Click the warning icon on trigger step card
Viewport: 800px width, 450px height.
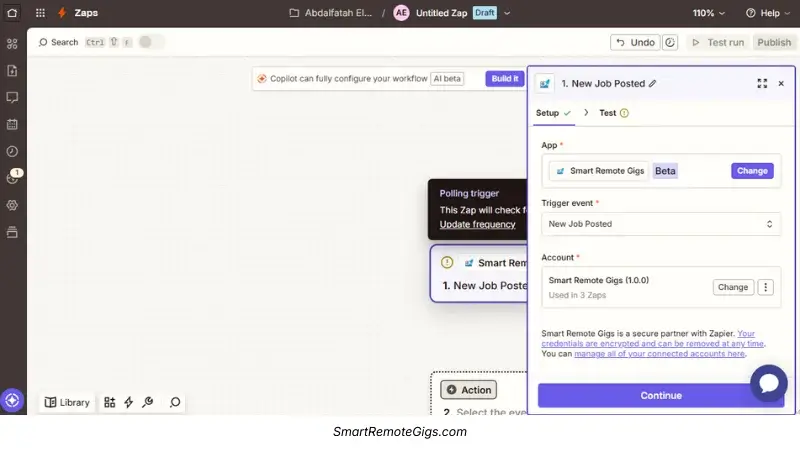pyautogui.click(x=447, y=263)
